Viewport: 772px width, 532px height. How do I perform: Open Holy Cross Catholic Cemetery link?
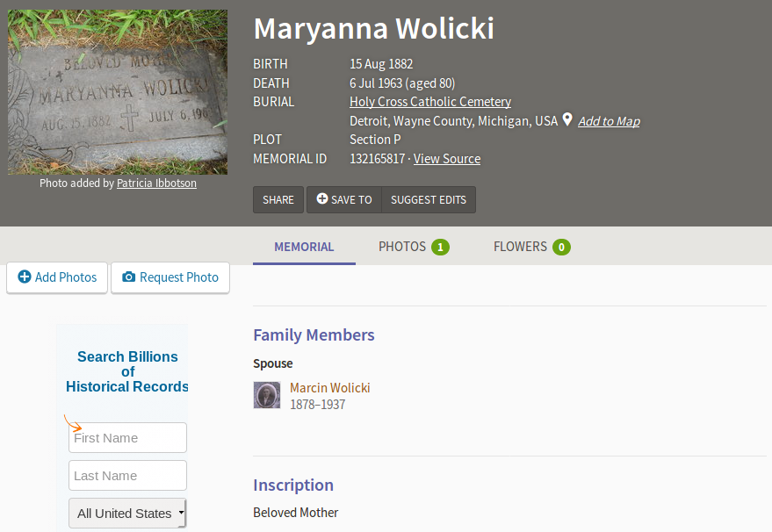[x=430, y=102]
